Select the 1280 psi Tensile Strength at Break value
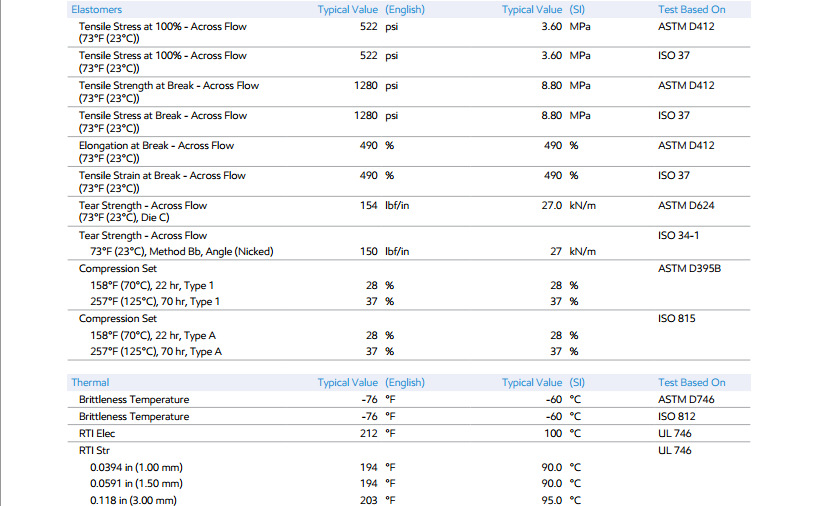 [x=376, y=85]
